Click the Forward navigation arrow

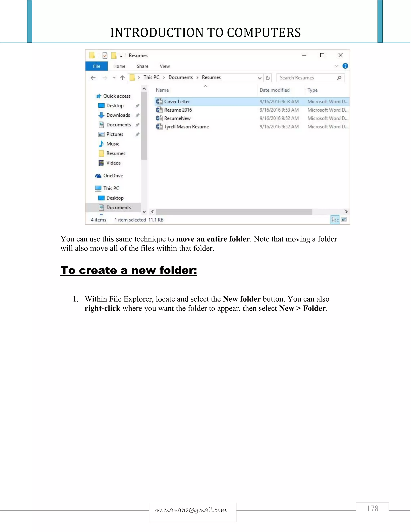click(105, 78)
